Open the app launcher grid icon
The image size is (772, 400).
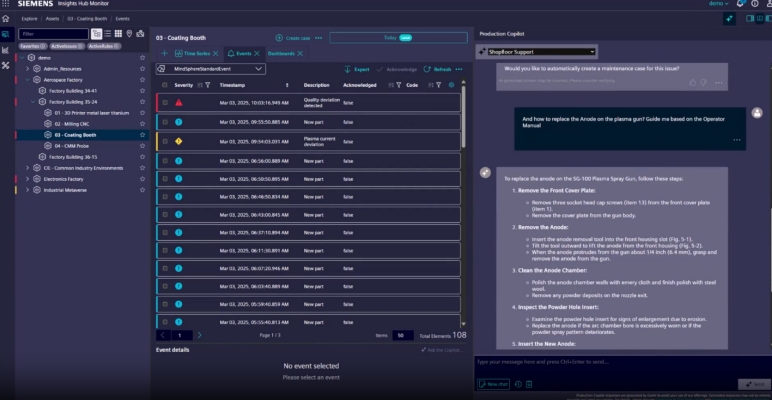[x=5, y=3]
